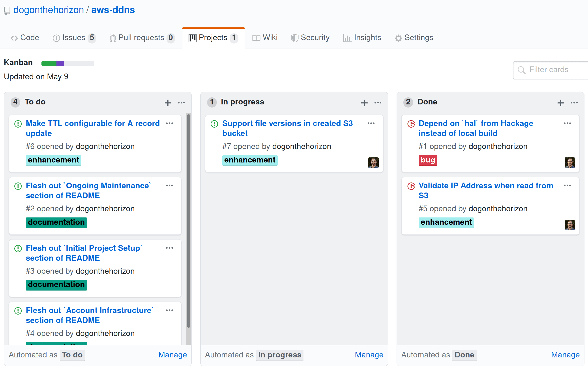Screen dimensions: 588x370
Task: Click open-issue icon on Support file versions card
Action: [x=214, y=124]
